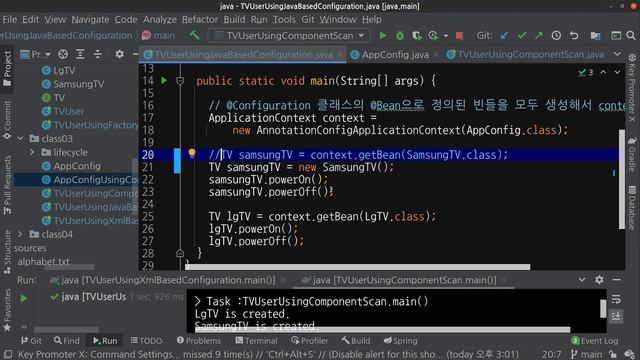Click caret position 20:7 in status bar
Screen dimensions: 640x360
(x=551, y=354)
